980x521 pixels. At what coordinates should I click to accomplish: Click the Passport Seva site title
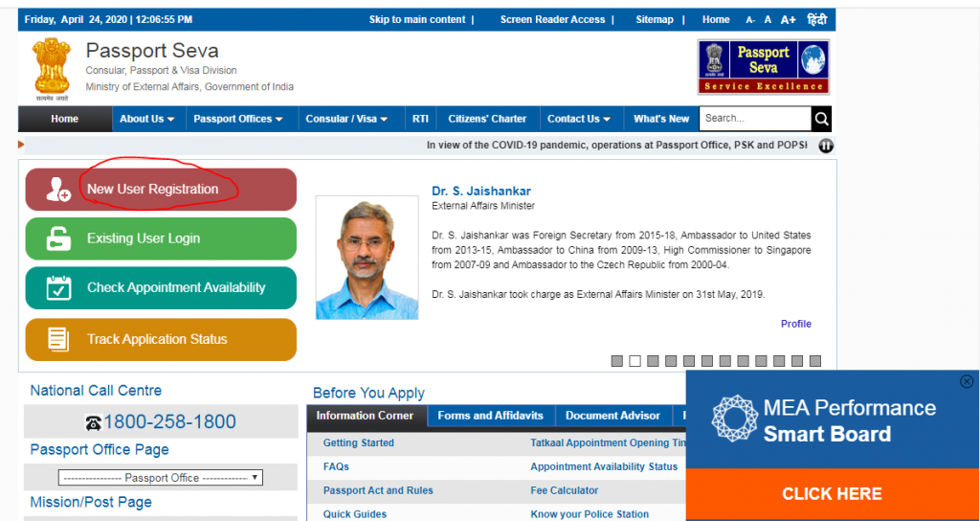tap(152, 50)
